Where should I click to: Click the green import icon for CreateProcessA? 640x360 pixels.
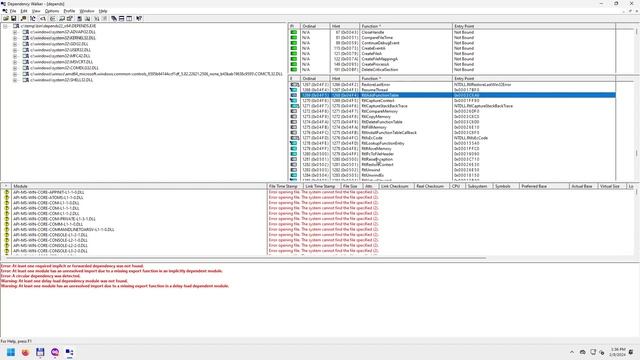(293, 64)
